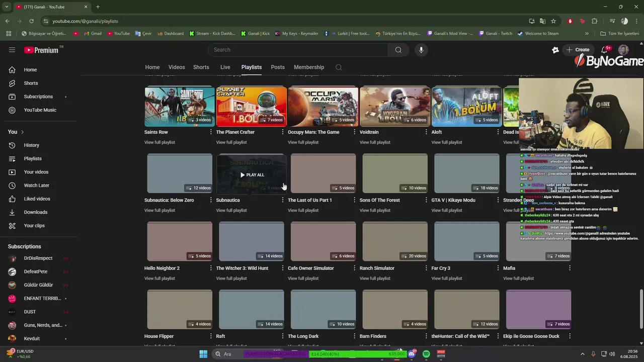The height and width of the screenshot is (362, 644).
Task: Open options for Saints Row playlist
Action: point(211,132)
